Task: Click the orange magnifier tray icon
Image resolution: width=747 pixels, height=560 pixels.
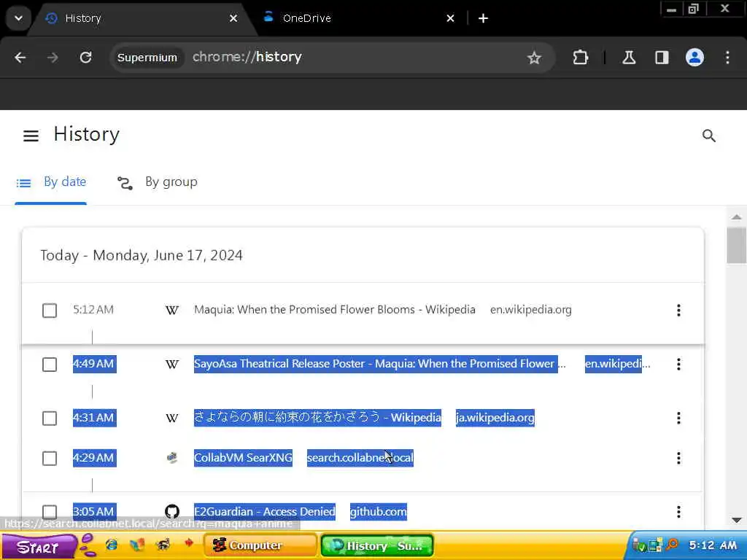Action: point(672,544)
